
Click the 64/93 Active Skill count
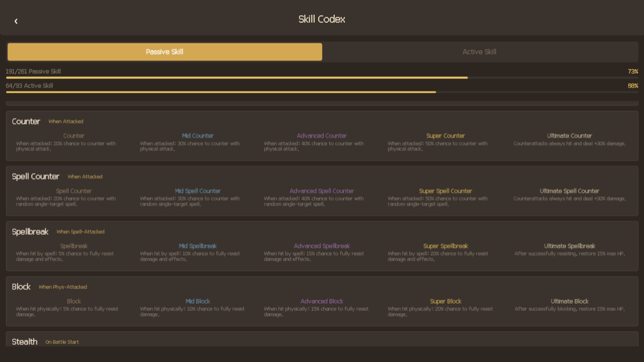coord(29,86)
